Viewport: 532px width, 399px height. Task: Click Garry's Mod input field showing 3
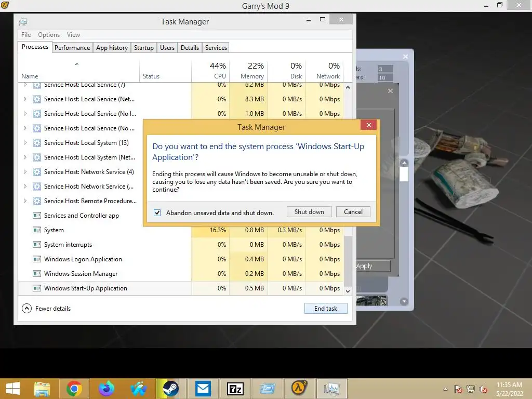tap(385, 69)
